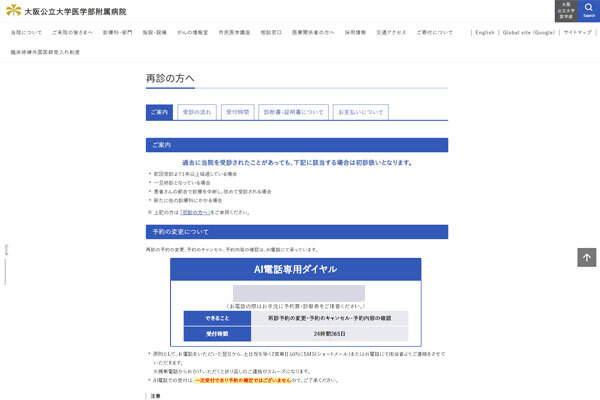Click the 予約の変更について section header

click(x=297, y=232)
